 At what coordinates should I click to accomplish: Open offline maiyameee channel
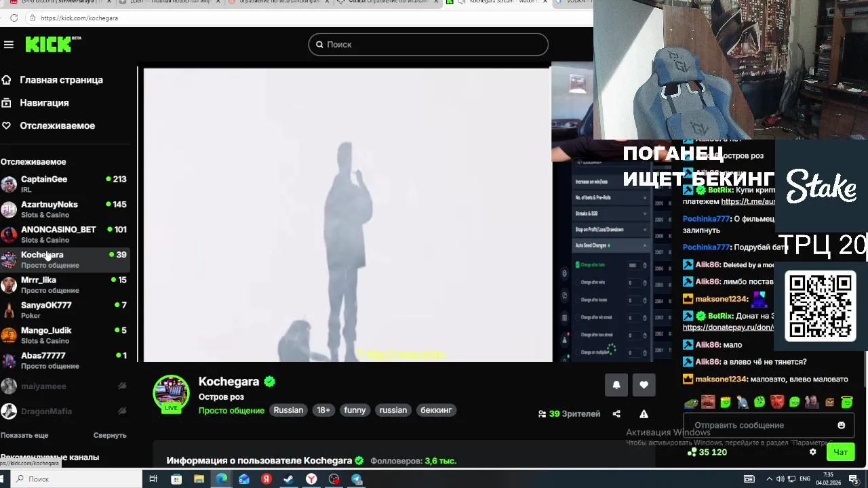[x=64, y=386]
